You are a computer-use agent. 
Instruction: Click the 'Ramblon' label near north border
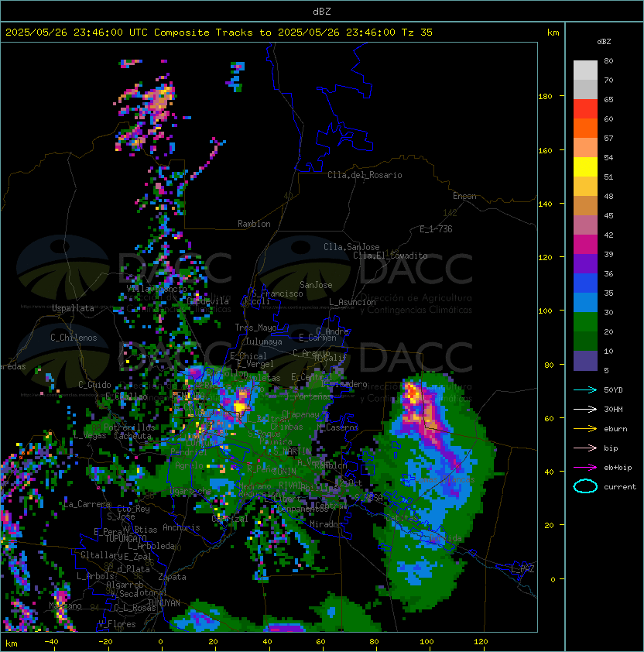pos(254,224)
